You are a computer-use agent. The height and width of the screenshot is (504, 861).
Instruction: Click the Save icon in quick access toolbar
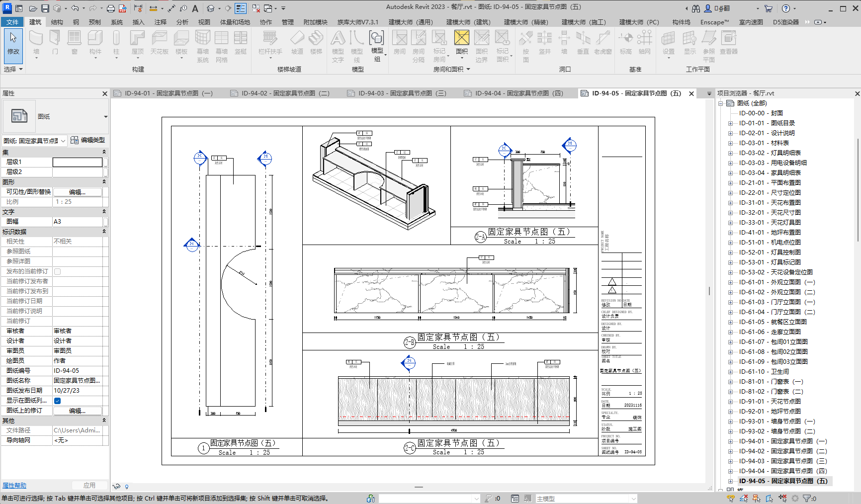point(45,8)
